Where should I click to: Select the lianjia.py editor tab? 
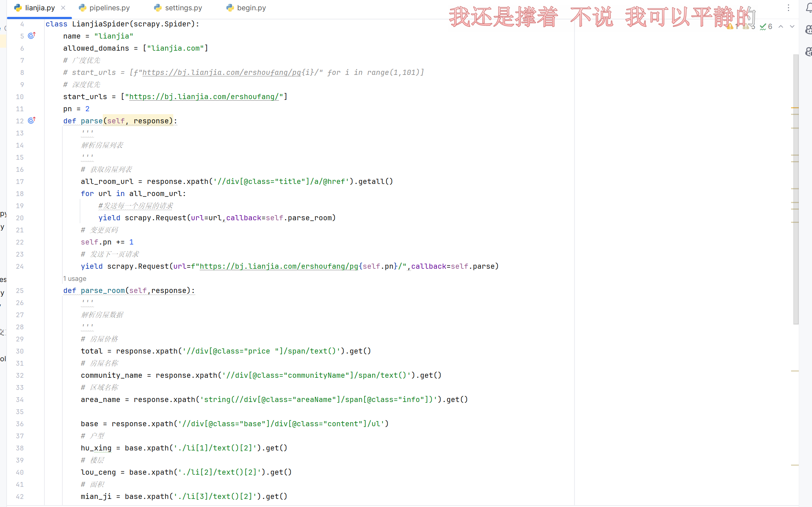coord(40,8)
